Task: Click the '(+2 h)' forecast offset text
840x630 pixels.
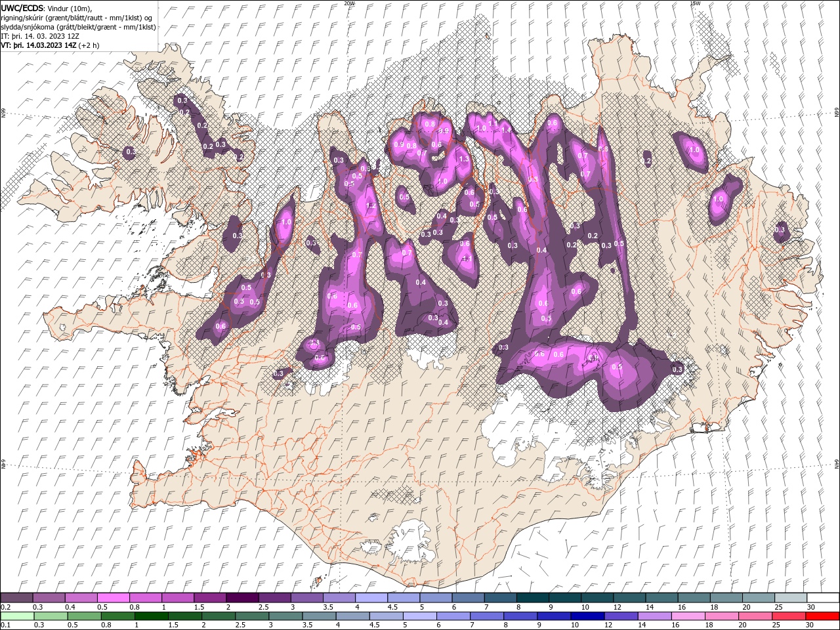Action: click(89, 45)
